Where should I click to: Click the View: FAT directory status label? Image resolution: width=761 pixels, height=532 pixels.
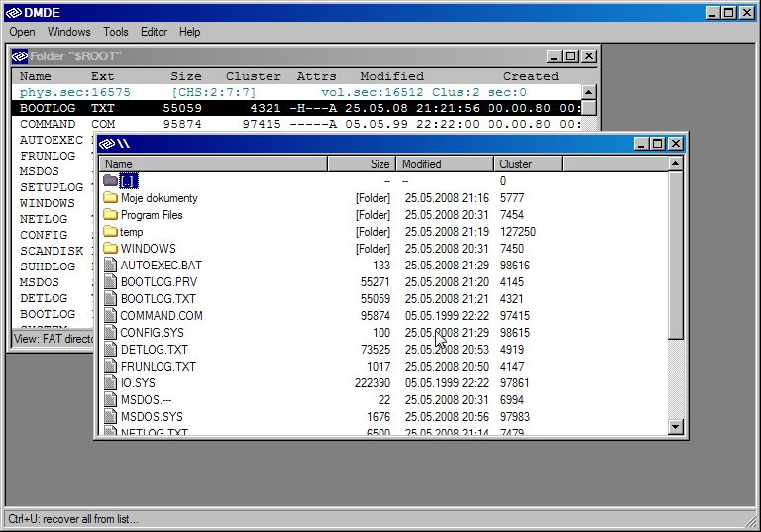point(54,339)
